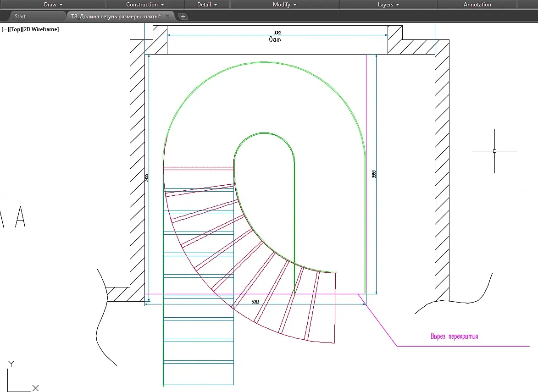Image resolution: width=538 pixels, height=392 pixels.
Task: Select the magenta 'Вырез перекрытия' annotation text
Action: click(x=454, y=337)
